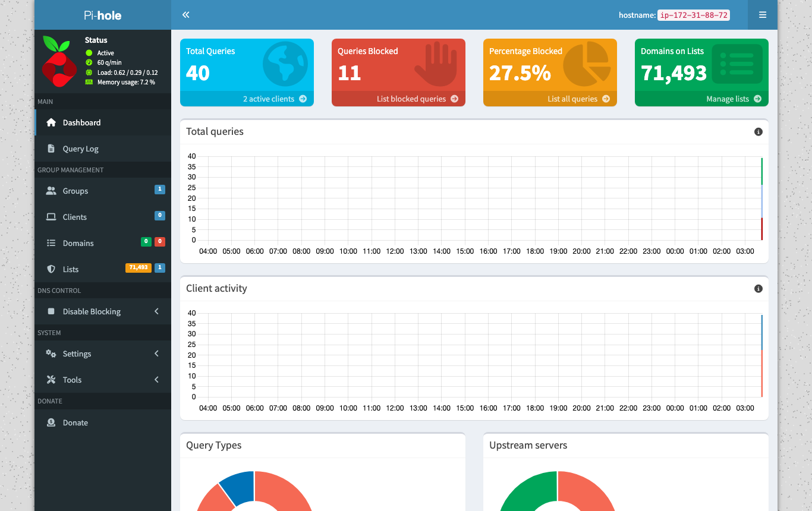Click the Percentage Blocked 27.5% value
This screenshot has height=511, width=812.
520,73
